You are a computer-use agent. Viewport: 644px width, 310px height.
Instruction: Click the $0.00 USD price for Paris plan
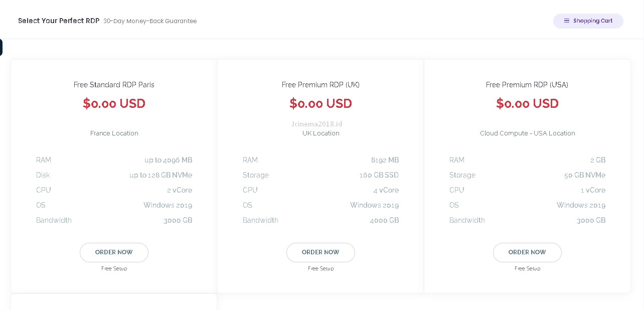(114, 104)
